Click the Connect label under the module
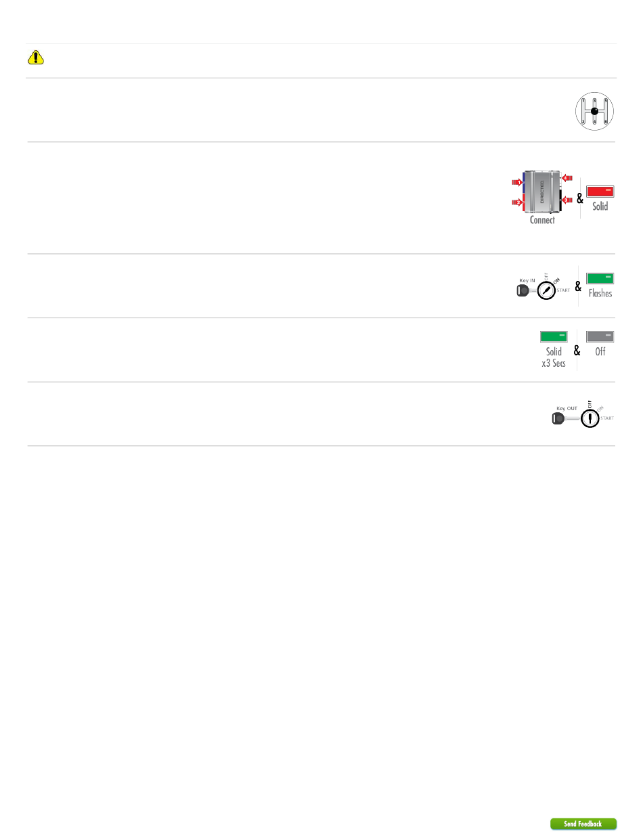643x840 pixels. click(542, 220)
